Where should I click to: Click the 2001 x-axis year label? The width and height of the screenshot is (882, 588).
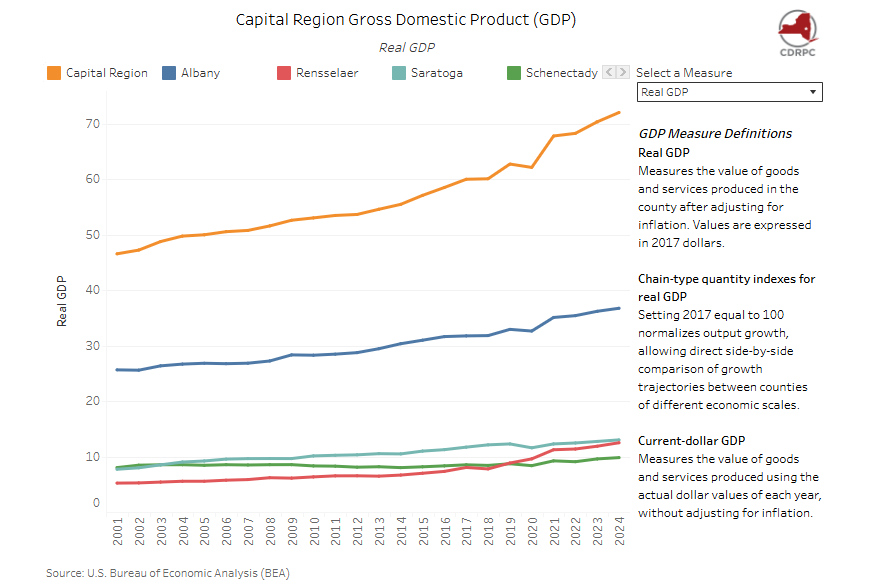[118, 532]
